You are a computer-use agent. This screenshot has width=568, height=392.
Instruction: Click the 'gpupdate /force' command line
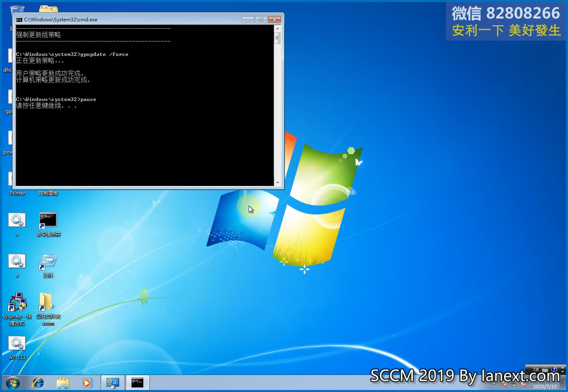coord(72,54)
